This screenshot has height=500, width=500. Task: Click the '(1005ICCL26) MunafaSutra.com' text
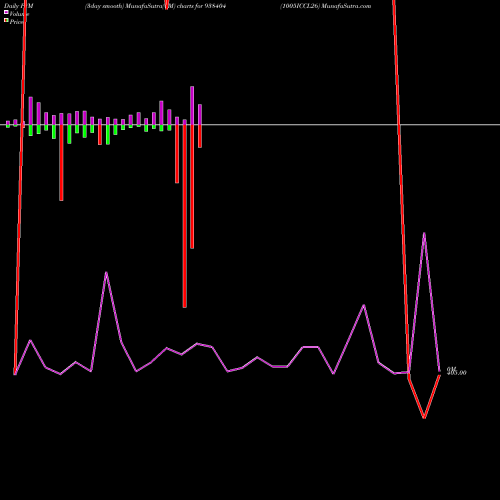pyautogui.click(x=325, y=6)
